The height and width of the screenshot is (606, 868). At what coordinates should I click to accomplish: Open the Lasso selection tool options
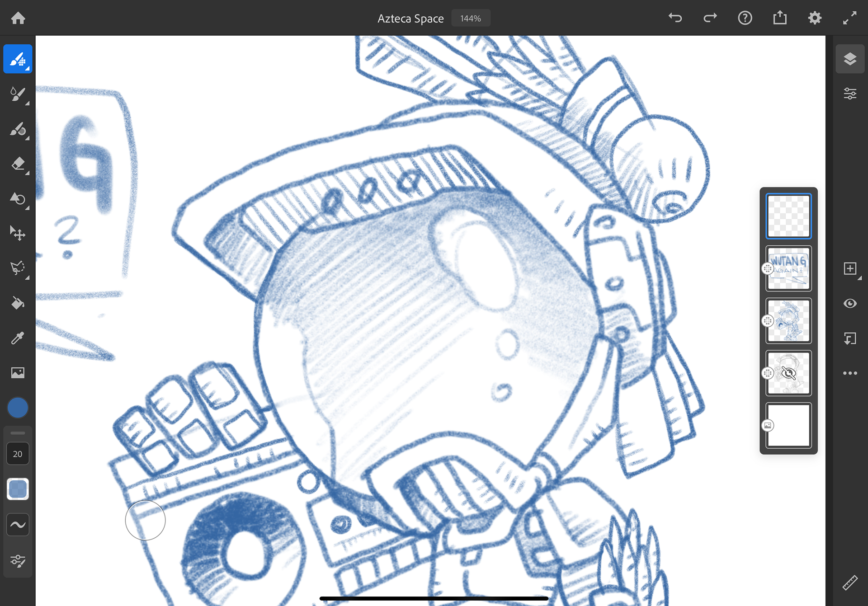(x=18, y=268)
